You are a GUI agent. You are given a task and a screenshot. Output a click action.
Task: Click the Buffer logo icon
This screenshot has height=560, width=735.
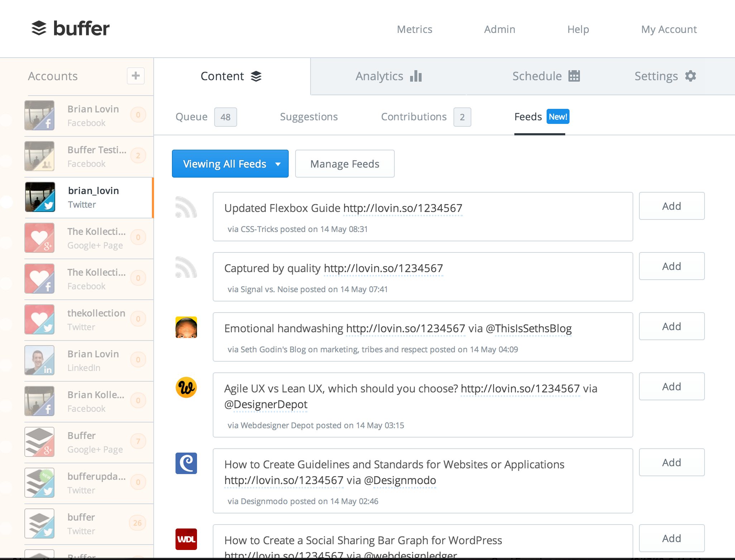tap(39, 28)
